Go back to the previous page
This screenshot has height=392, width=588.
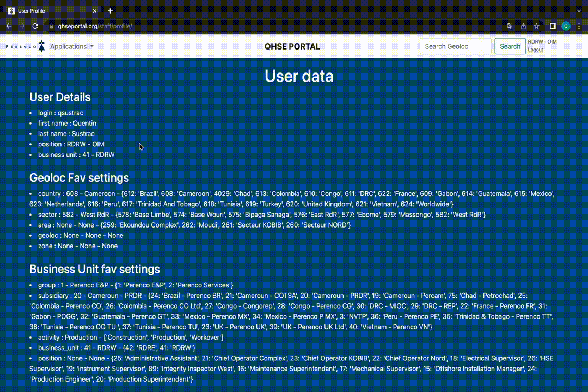9,26
